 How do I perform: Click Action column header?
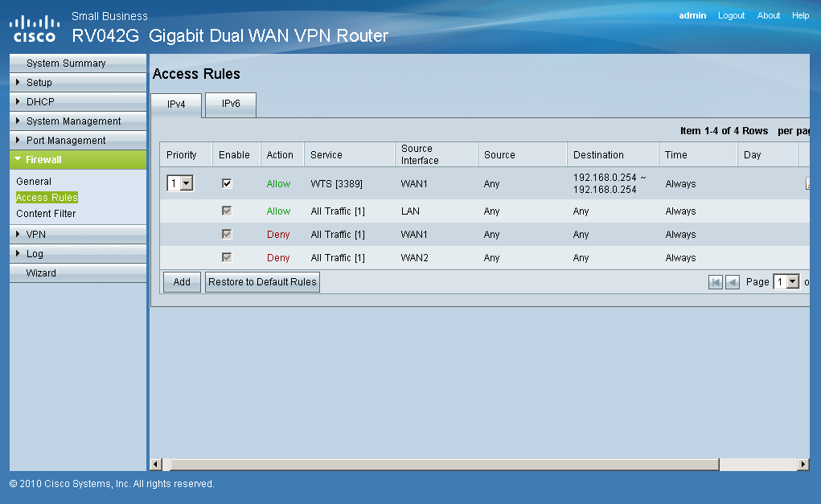click(281, 154)
